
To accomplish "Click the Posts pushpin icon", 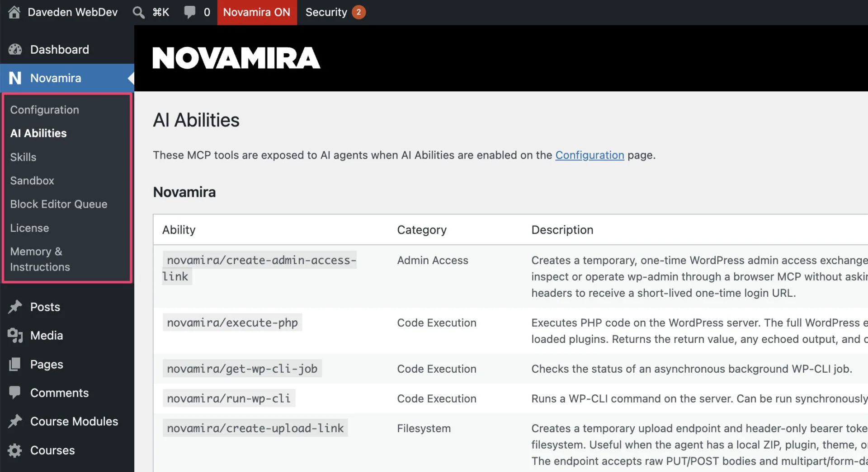I will click(15, 307).
